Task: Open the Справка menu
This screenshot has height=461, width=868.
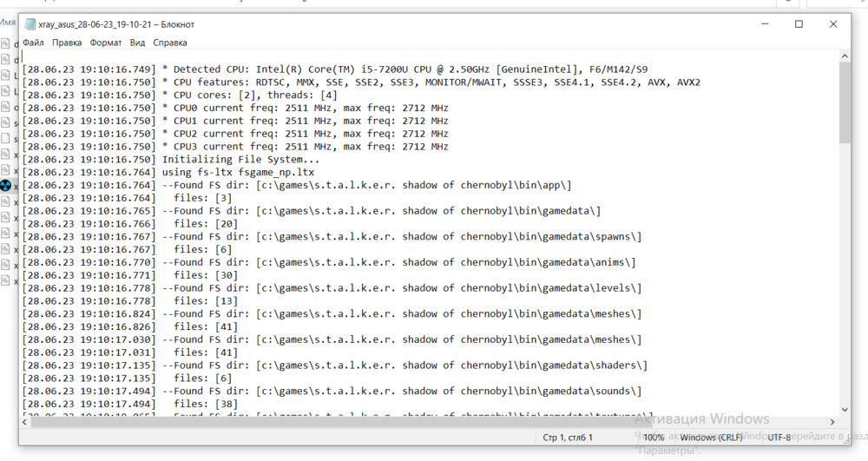Action: 170,43
